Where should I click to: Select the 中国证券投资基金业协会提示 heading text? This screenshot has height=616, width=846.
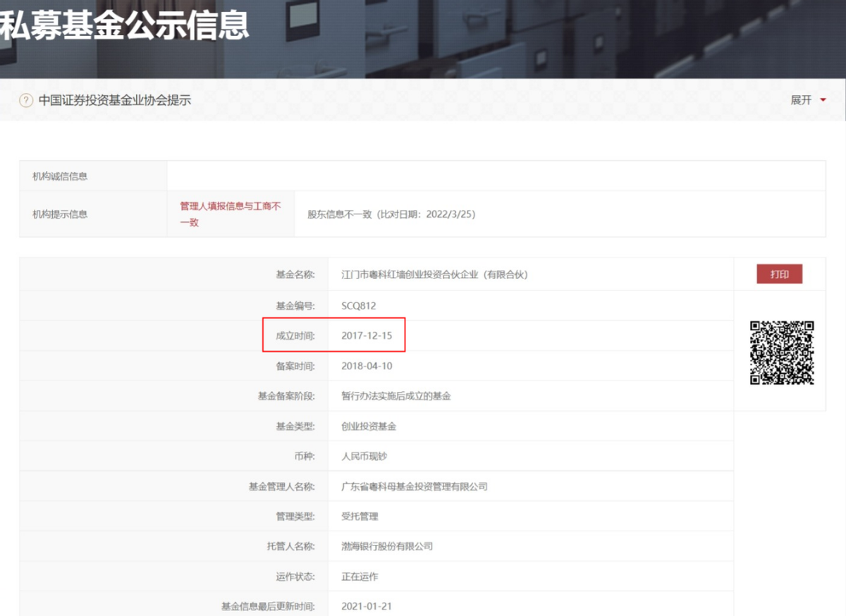(115, 100)
